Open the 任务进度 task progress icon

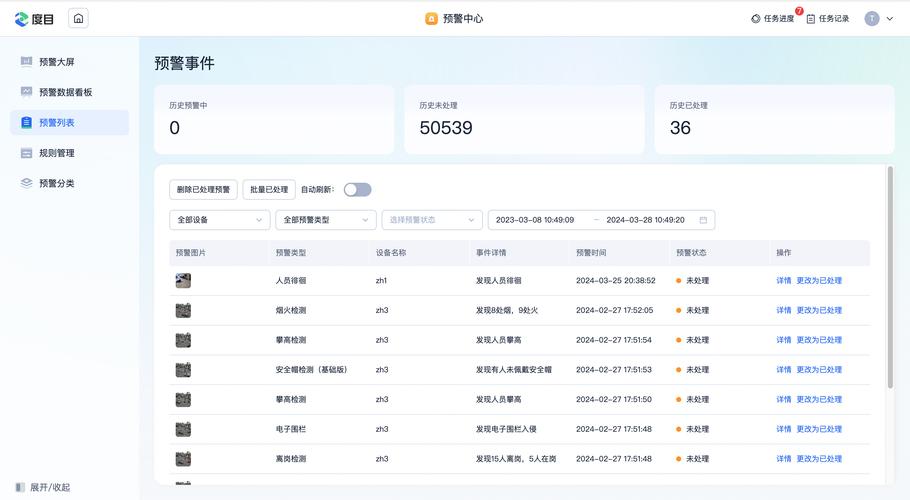(x=756, y=19)
